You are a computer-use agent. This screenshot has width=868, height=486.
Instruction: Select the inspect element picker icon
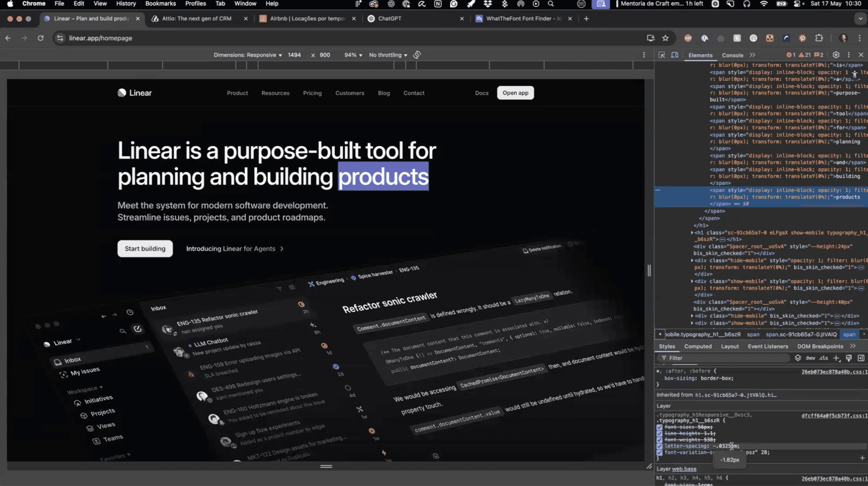pos(661,55)
